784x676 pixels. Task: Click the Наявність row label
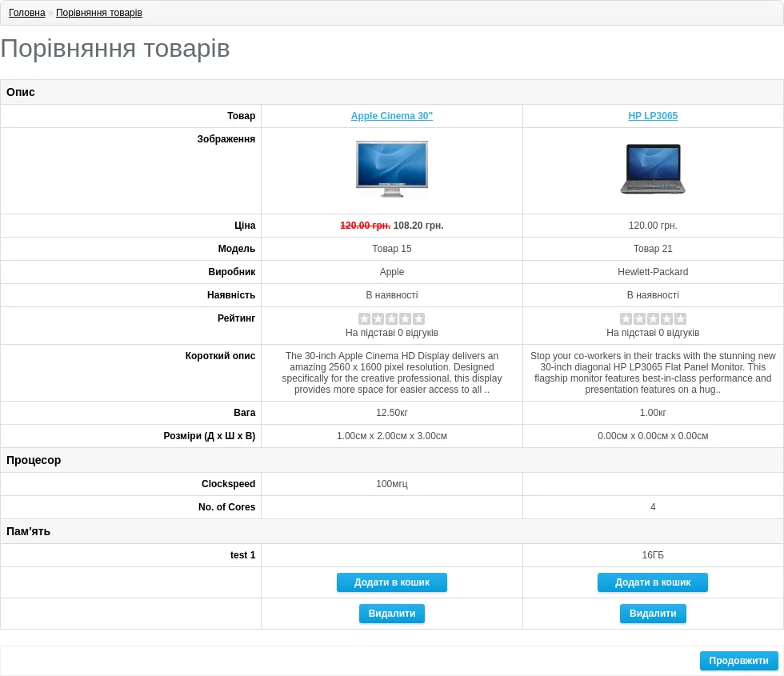[x=231, y=295]
